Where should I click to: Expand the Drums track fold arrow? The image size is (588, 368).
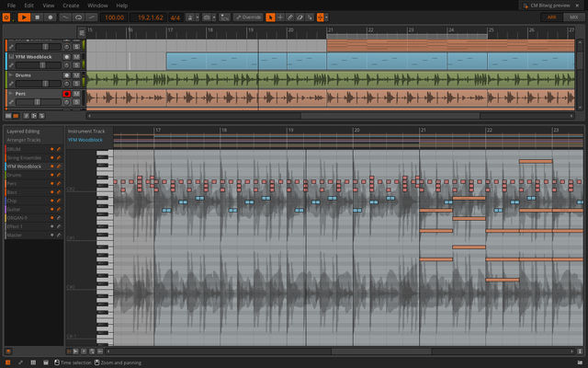coord(11,75)
